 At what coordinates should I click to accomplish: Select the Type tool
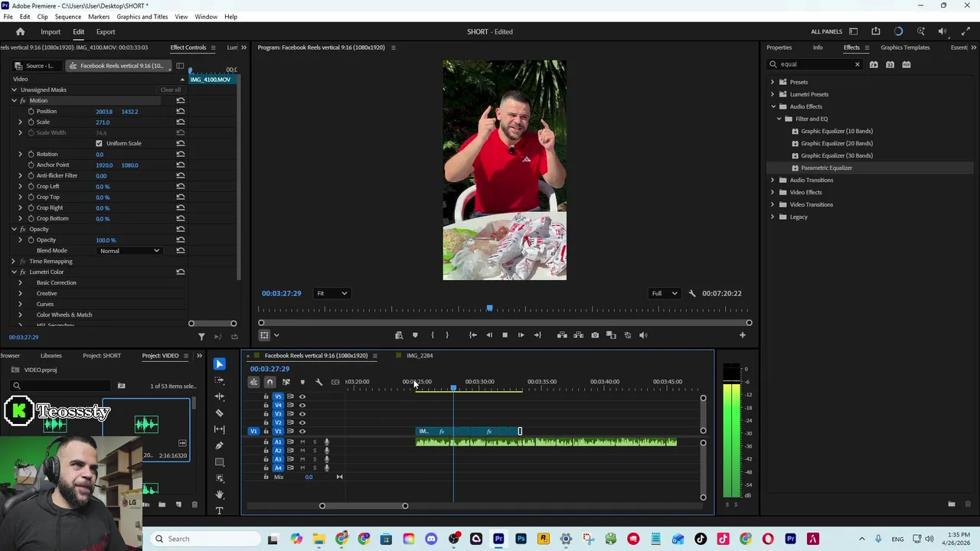220,510
